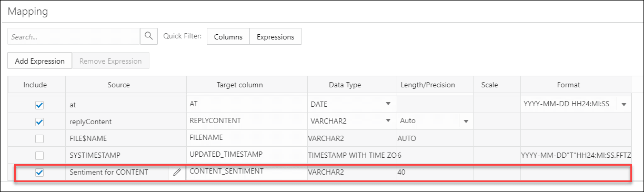Check the SYSTIMESTAMP Include checkbox
Viewport: 644px width, 192px height.
point(39,156)
